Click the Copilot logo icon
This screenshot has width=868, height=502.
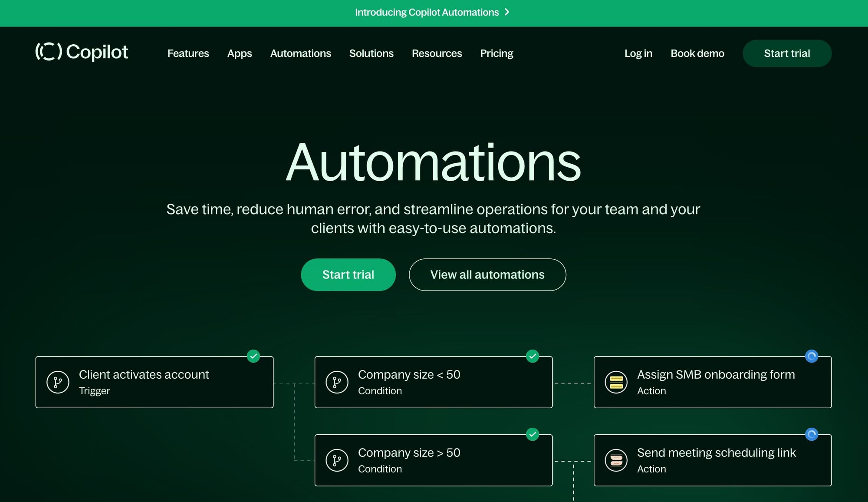48,53
